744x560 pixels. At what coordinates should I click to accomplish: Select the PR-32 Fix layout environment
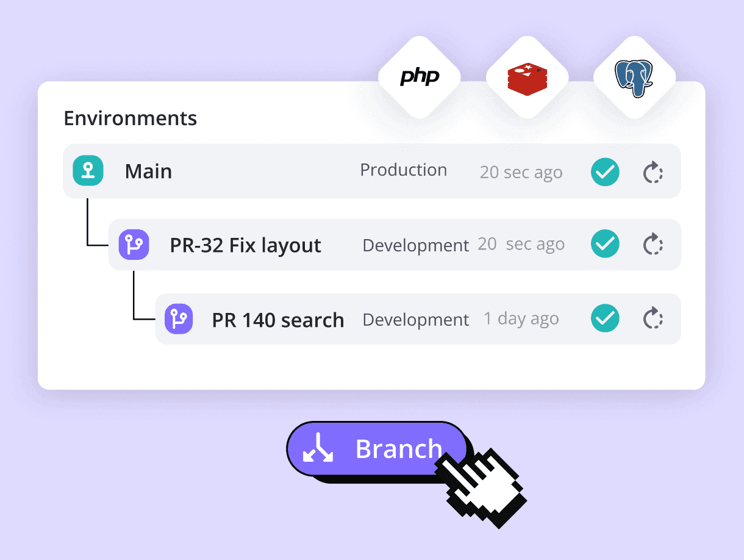245,245
